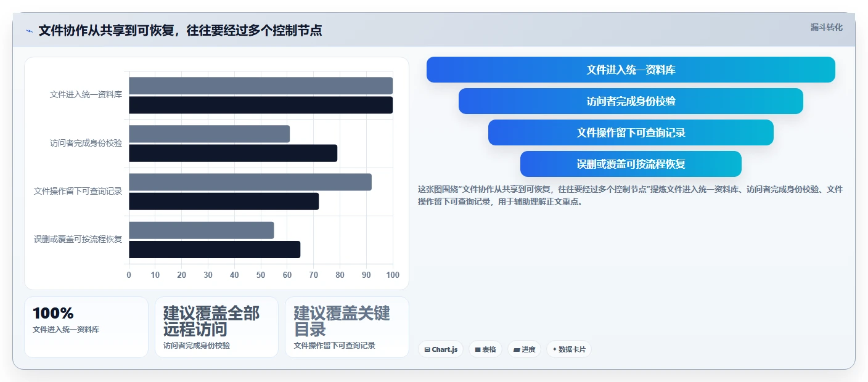The height and width of the screenshot is (382, 868).
Task: Click the x-axis tick value 100
Action: click(x=392, y=275)
